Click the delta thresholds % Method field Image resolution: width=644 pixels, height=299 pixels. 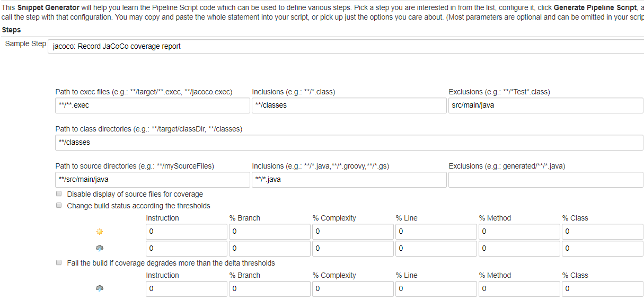[519, 288]
